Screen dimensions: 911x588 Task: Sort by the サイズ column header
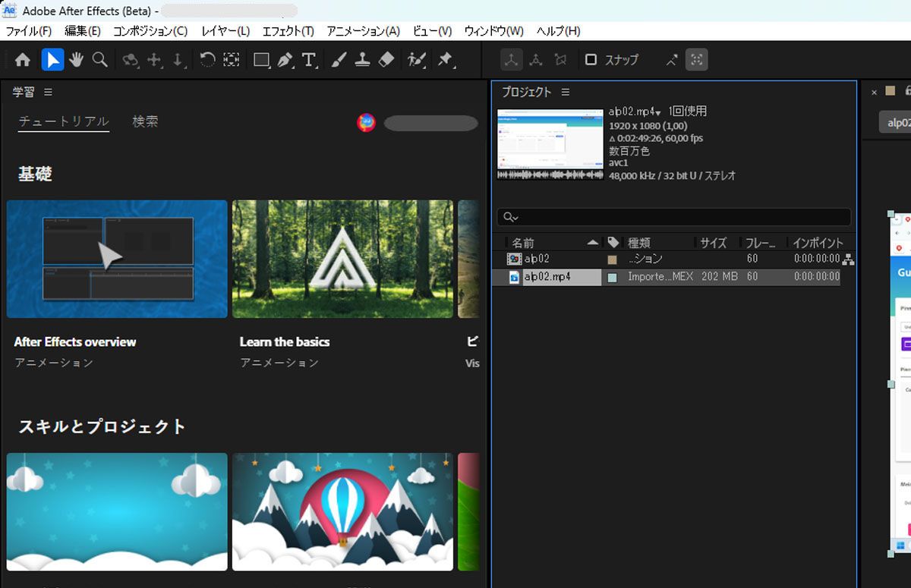point(713,243)
